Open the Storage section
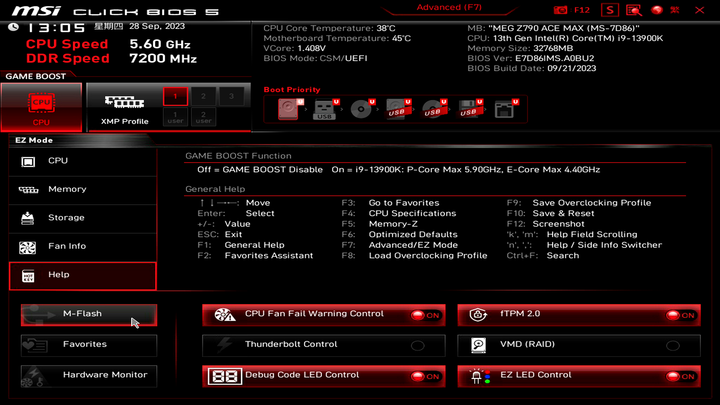The width and height of the screenshot is (720, 405). click(x=83, y=219)
